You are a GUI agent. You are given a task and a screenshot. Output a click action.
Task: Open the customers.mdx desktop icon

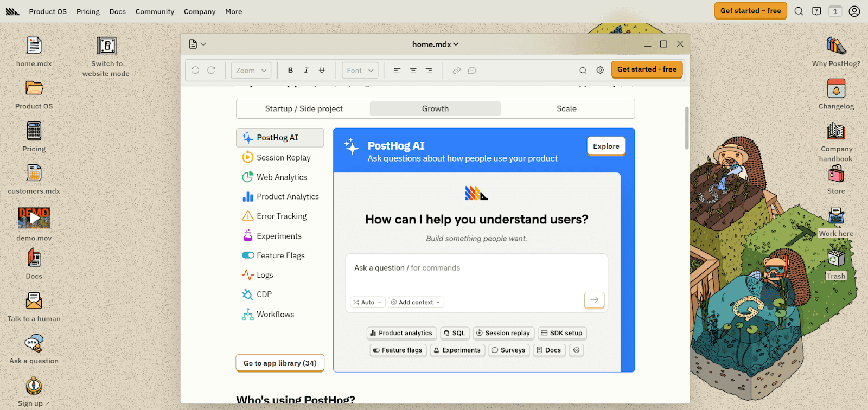point(34,173)
